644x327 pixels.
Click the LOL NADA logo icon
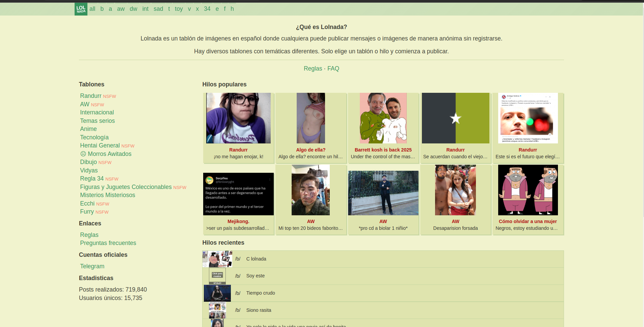pyautogui.click(x=81, y=9)
